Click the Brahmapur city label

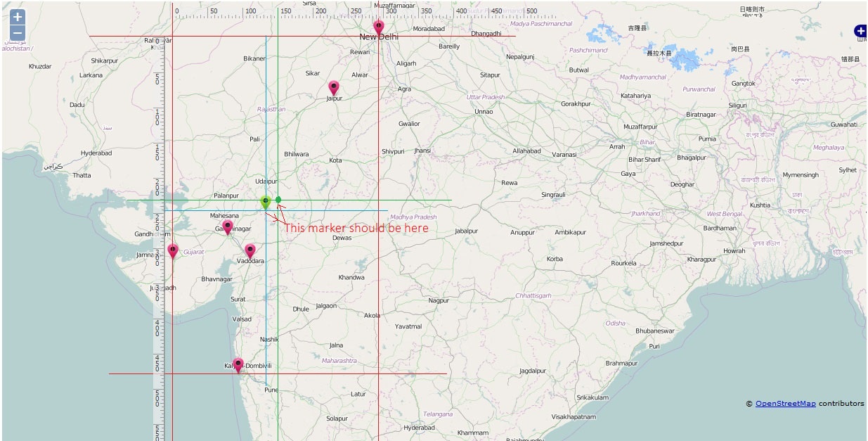pyautogui.click(x=621, y=364)
